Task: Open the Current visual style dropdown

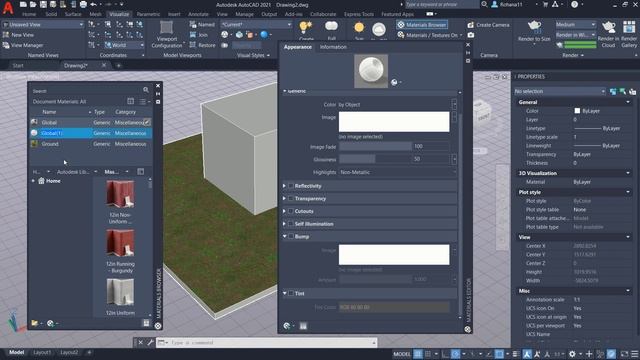Action: point(256,24)
